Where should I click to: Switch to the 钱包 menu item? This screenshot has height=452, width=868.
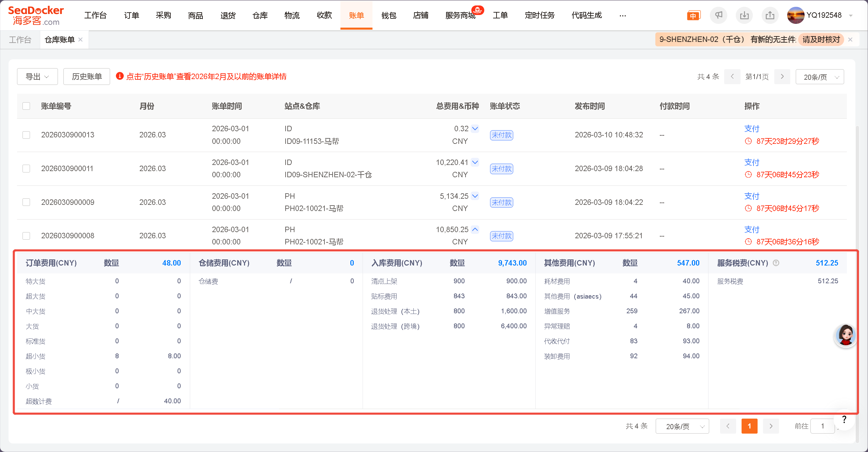pyautogui.click(x=389, y=15)
